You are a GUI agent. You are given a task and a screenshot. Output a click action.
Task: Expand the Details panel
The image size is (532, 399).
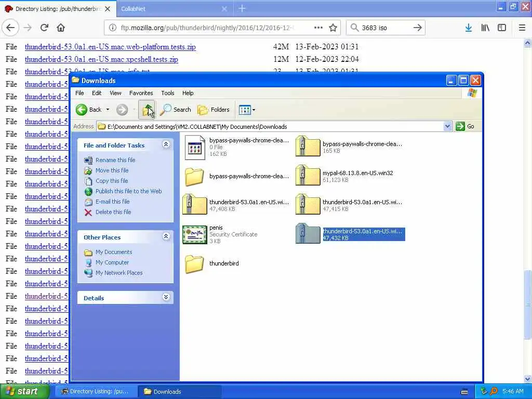pos(166,297)
